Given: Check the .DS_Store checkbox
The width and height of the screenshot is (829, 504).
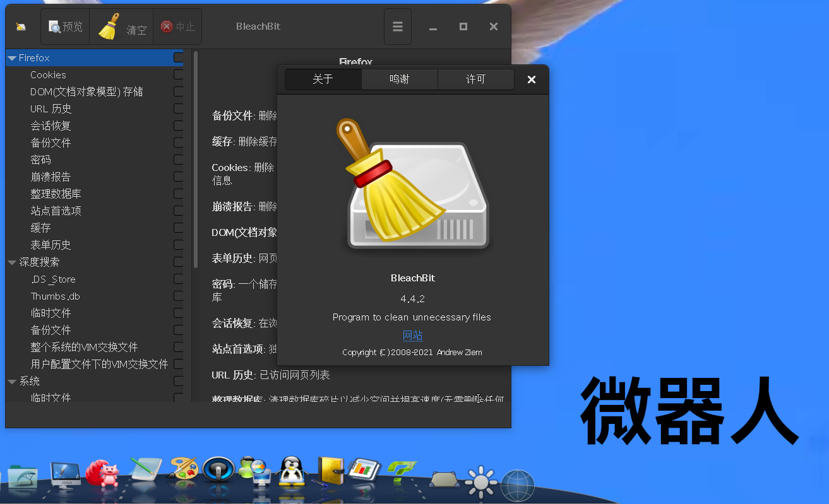Looking at the screenshot, I should click(x=179, y=279).
